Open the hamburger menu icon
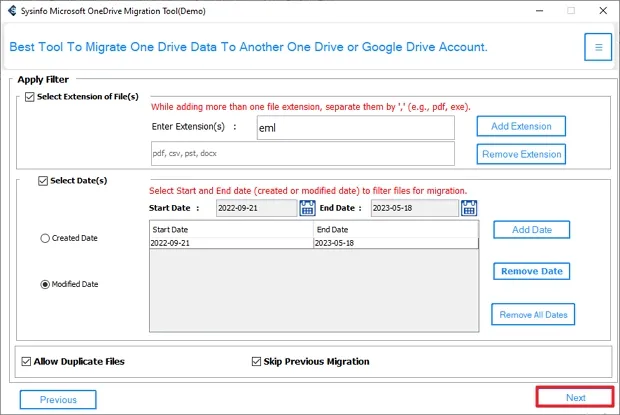 [x=598, y=47]
